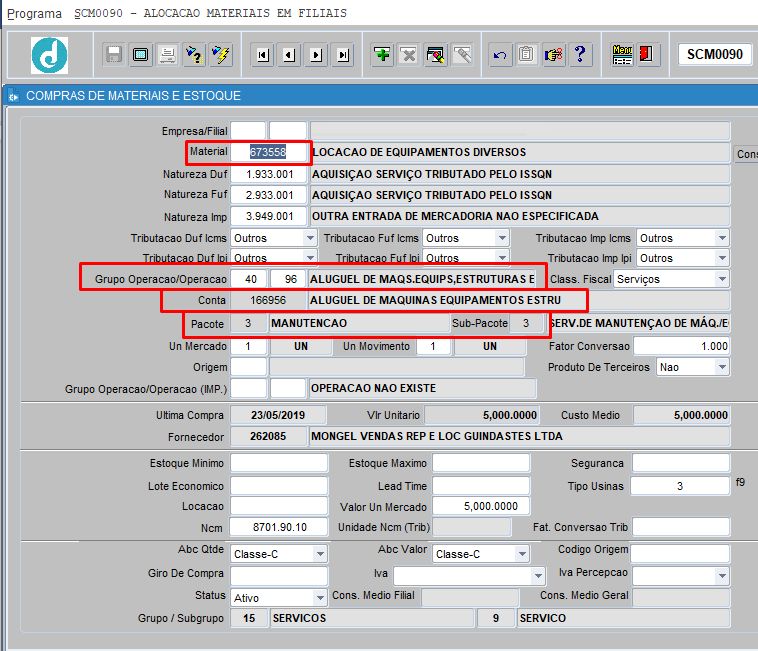Click the Giro De Compra field
Image resolution: width=758 pixels, height=651 pixels.
point(279,576)
